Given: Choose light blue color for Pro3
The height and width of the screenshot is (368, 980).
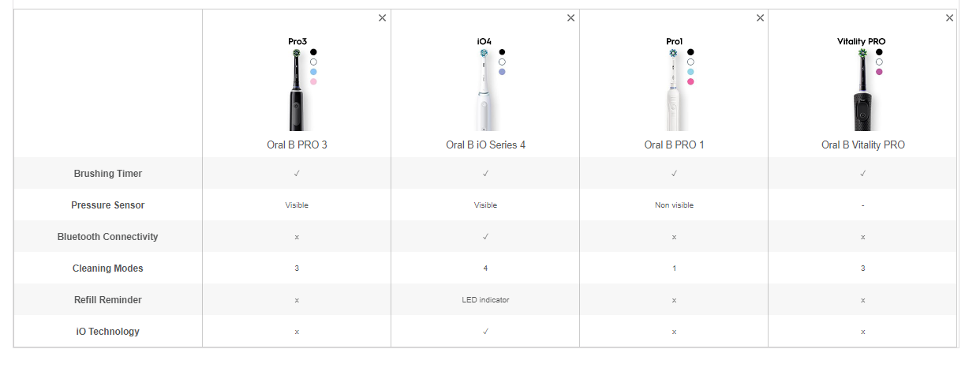Looking at the screenshot, I should coord(313,72).
